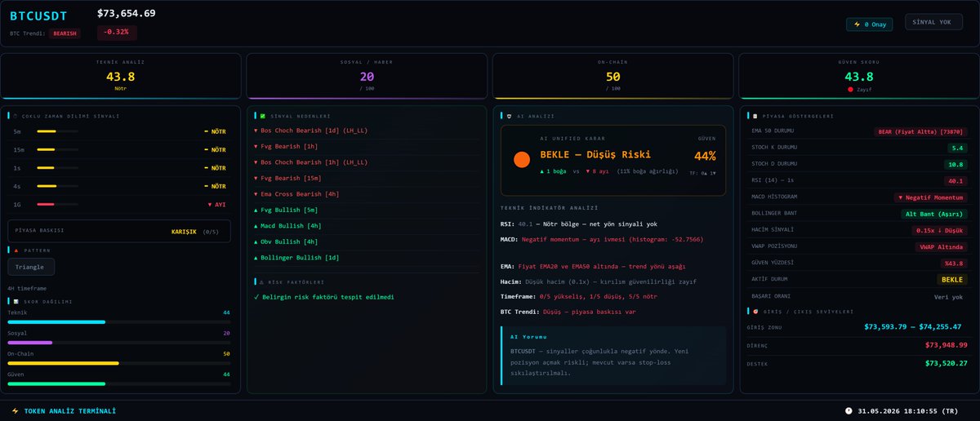Image resolution: width=980 pixels, height=421 pixels.
Task: Open the Güven Skoru 43.8 card
Action: point(859,77)
